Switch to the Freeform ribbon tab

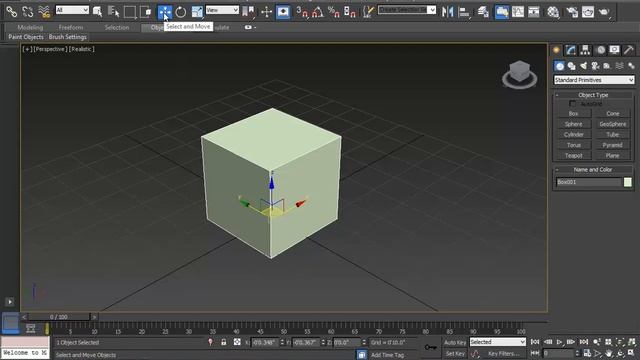coord(71,27)
